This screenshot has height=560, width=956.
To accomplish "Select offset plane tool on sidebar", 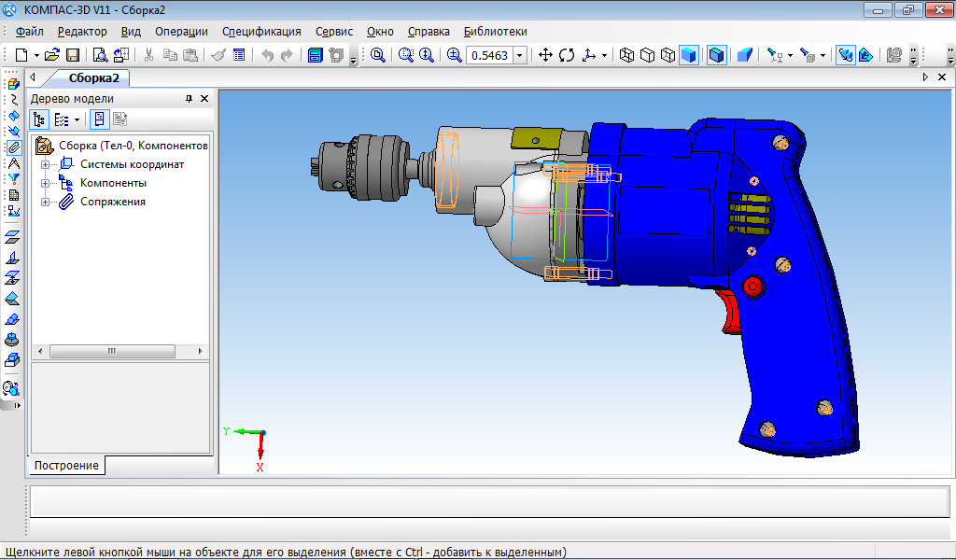I will click(12, 236).
